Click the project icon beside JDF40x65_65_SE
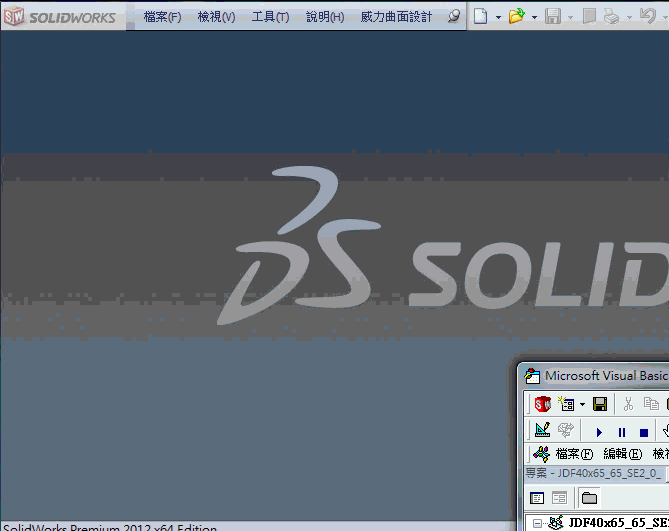This screenshot has width=669, height=531. pyautogui.click(x=556, y=522)
